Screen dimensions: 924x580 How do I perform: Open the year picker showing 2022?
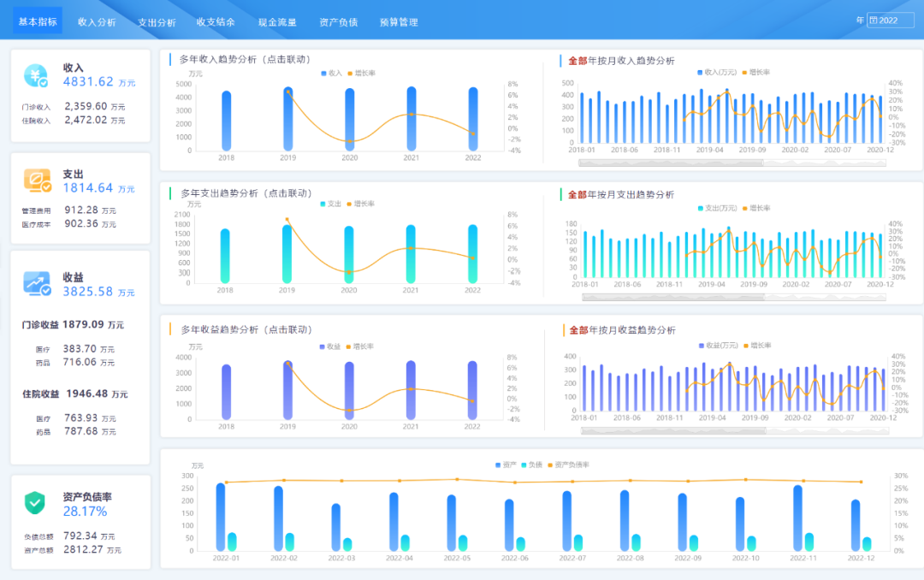click(x=891, y=20)
